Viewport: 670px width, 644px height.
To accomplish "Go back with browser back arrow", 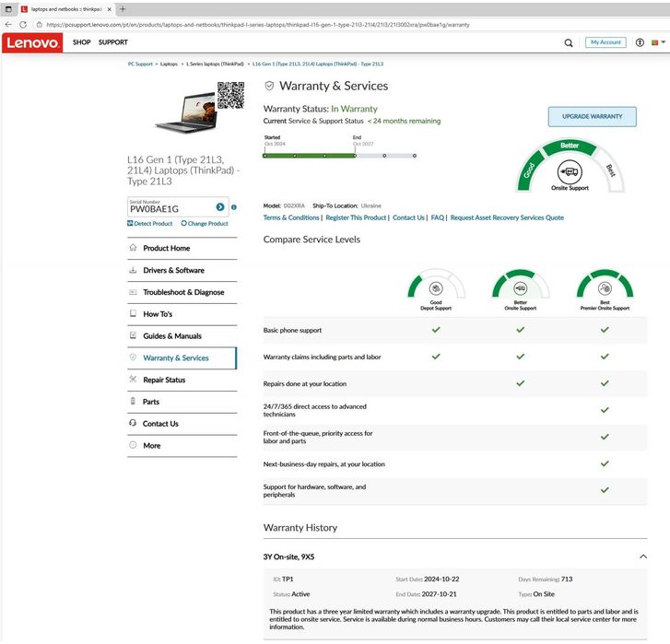I will (8, 24).
